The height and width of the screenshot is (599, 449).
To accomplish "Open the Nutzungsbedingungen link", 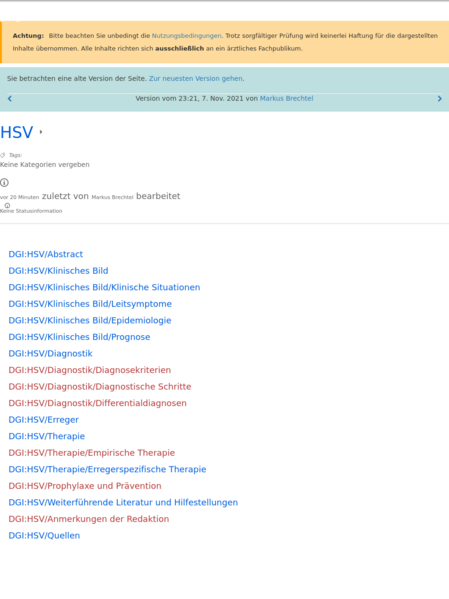I will click(186, 36).
